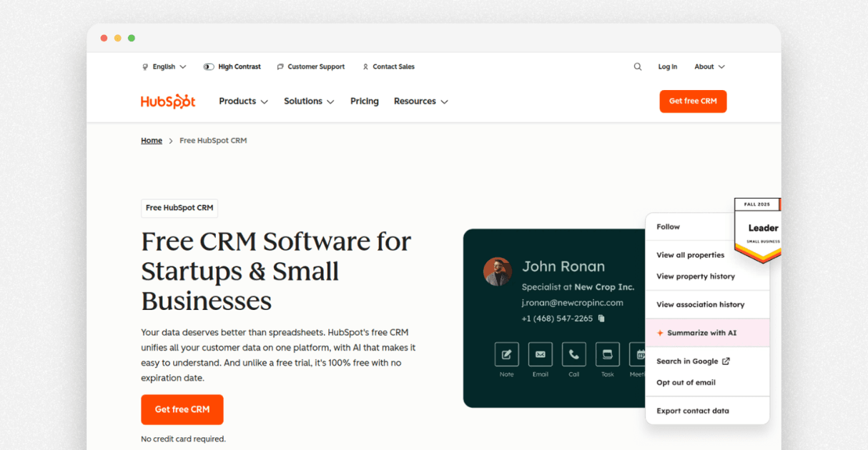Viewport: 868px width, 450px height.
Task: Expand the Solutions dropdown
Action: 309,101
